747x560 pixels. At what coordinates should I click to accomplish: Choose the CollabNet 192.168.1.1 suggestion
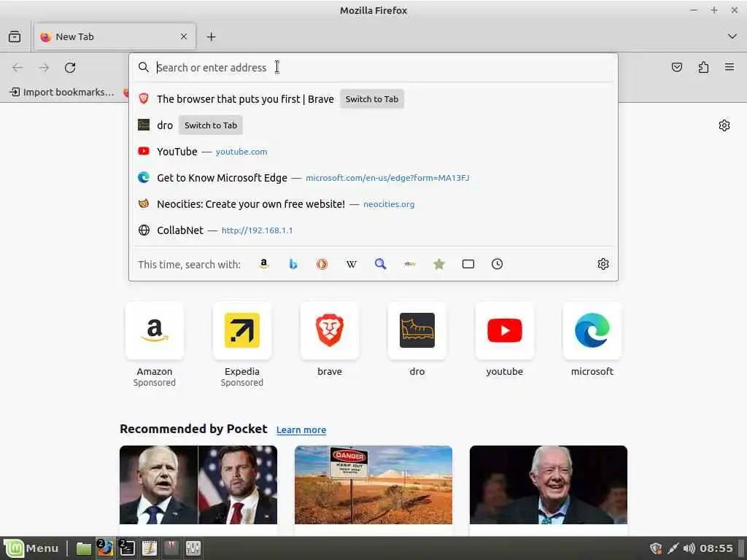pyautogui.click(x=373, y=230)
